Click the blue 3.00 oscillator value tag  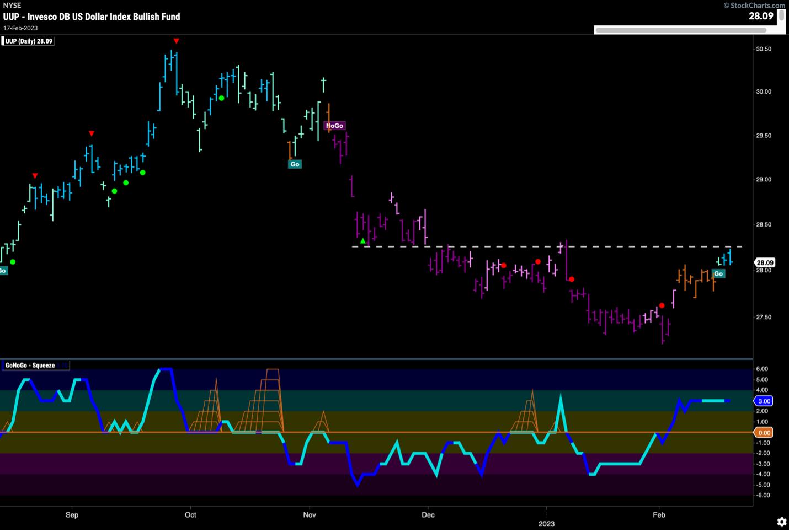tap(764, 401)
